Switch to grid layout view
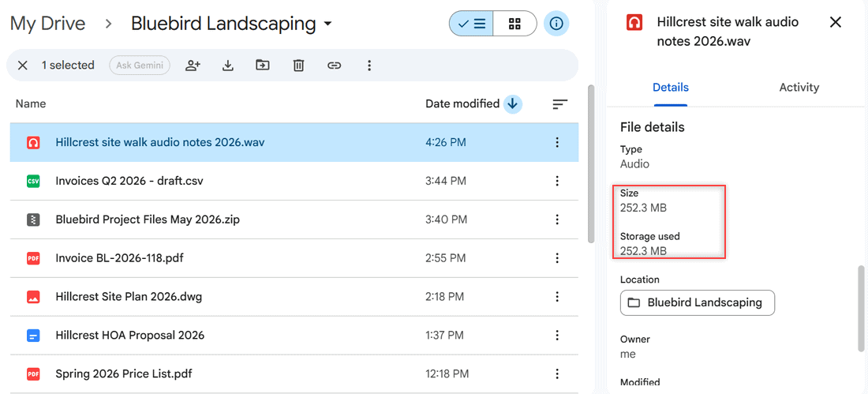 (514, 24)
